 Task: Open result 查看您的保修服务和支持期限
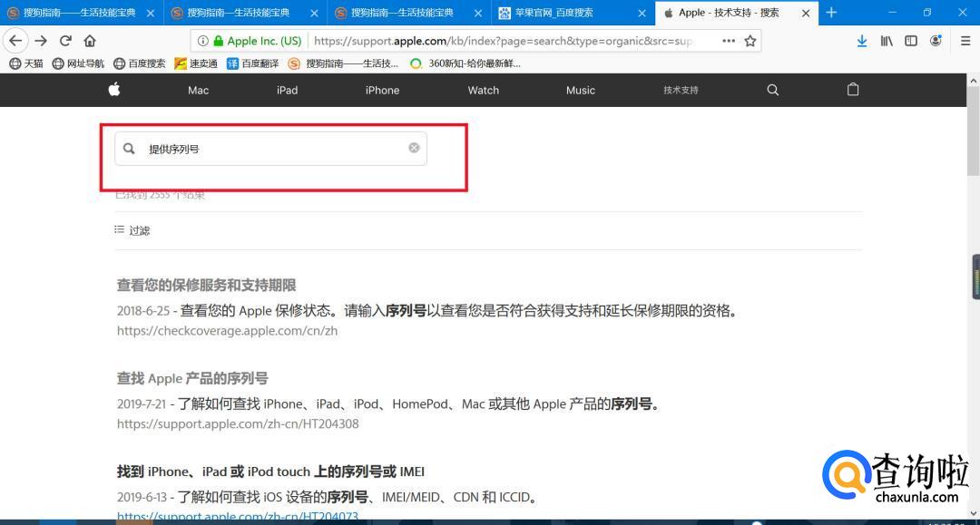(206, 286)
